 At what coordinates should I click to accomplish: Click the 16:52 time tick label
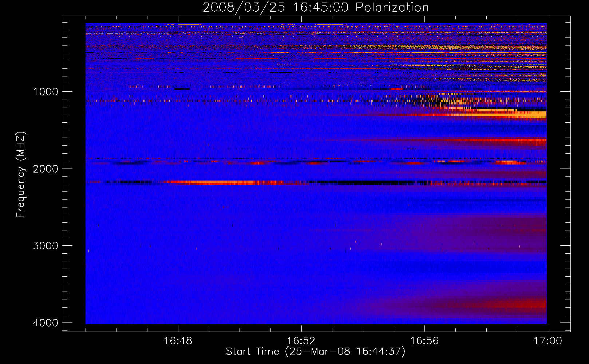(301, 341)
